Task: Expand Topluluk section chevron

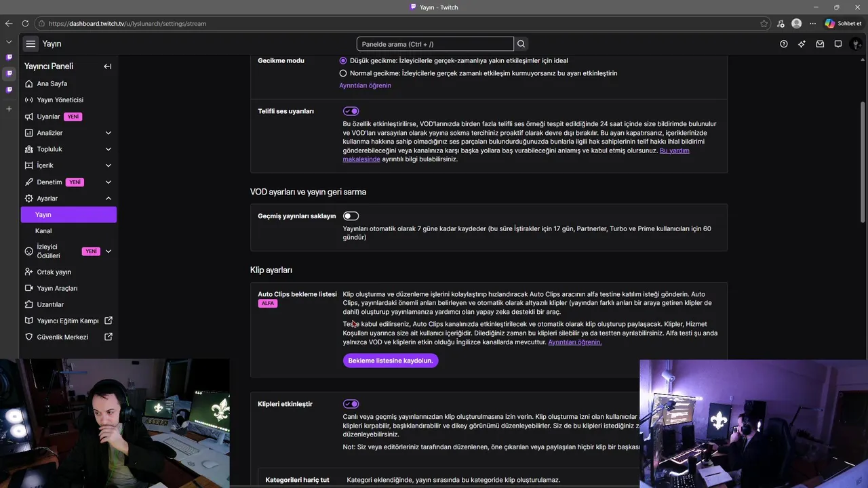Action: click(108, 149)
